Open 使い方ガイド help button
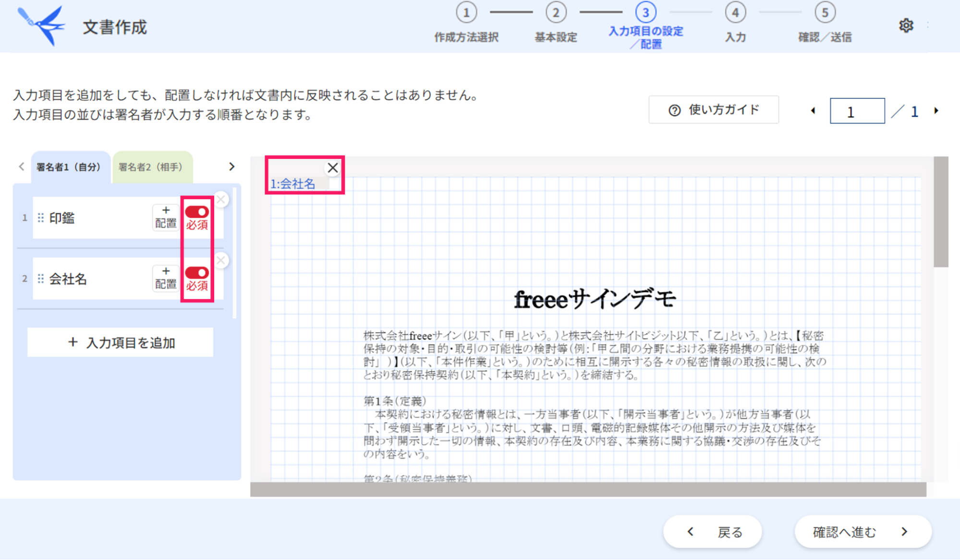 click(x=714, y=110)
